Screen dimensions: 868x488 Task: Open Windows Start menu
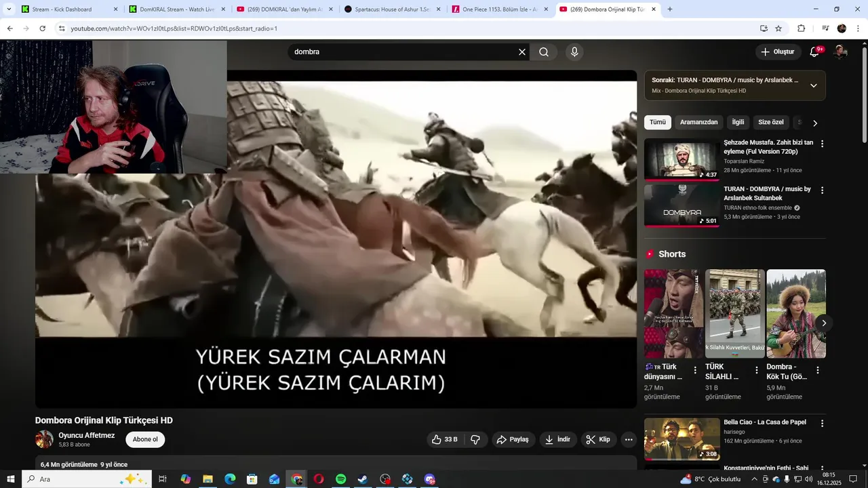tap(10, 479)
